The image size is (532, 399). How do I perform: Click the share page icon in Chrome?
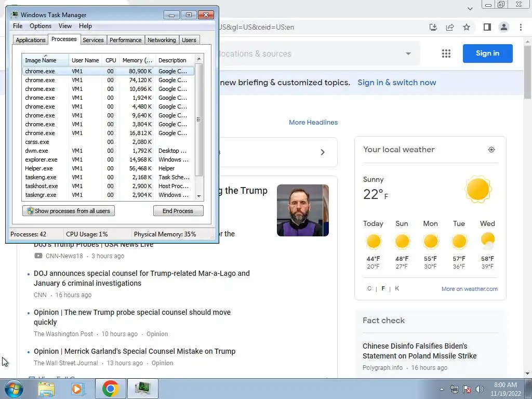(x=450, y=27)
